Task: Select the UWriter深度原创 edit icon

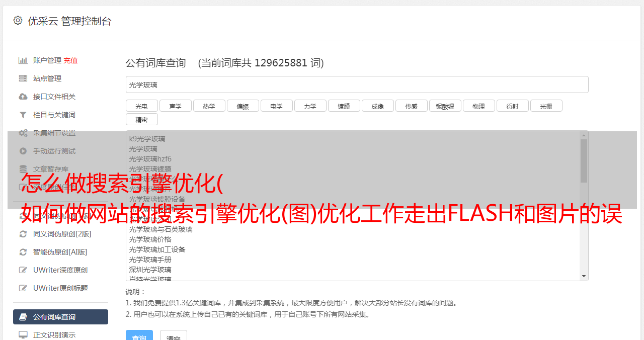Action: [23, 270]
